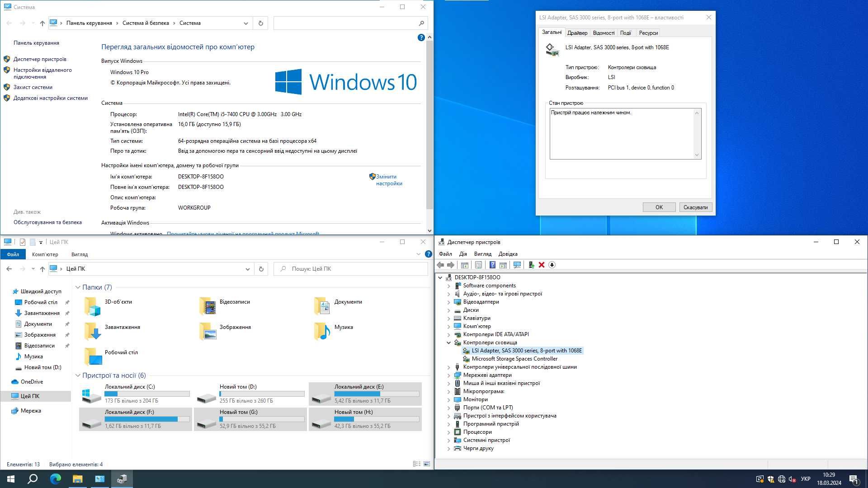
Task: Select Локальний диск (C:) usage bar
Action: tap(147, 394)
